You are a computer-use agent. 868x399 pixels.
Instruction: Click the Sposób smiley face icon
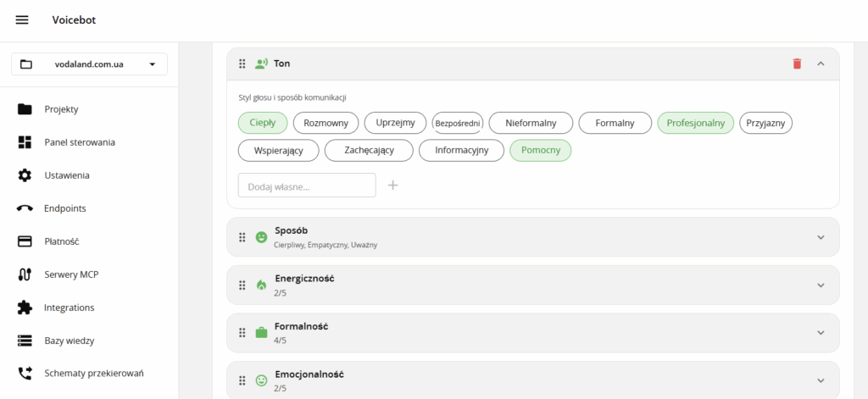[261, 237]
